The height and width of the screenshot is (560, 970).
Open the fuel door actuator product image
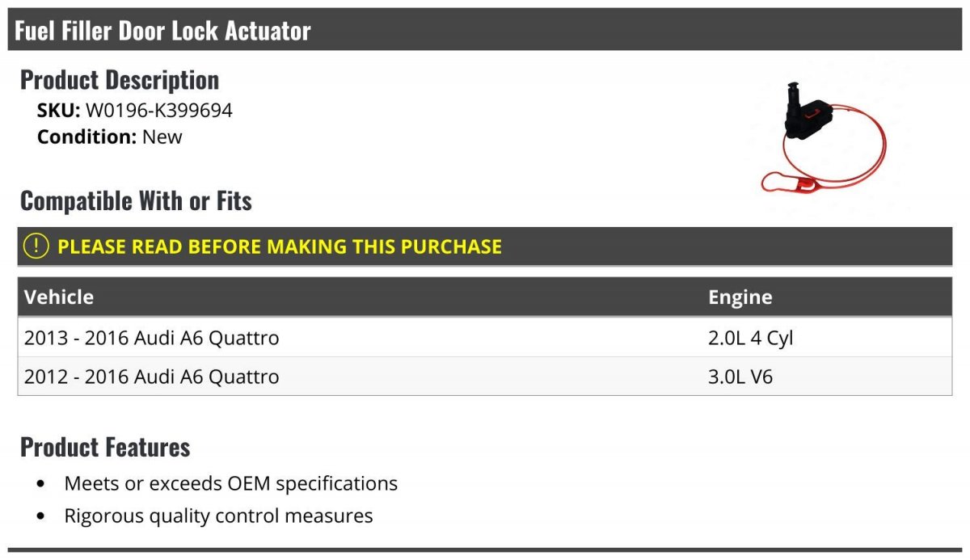823,137
